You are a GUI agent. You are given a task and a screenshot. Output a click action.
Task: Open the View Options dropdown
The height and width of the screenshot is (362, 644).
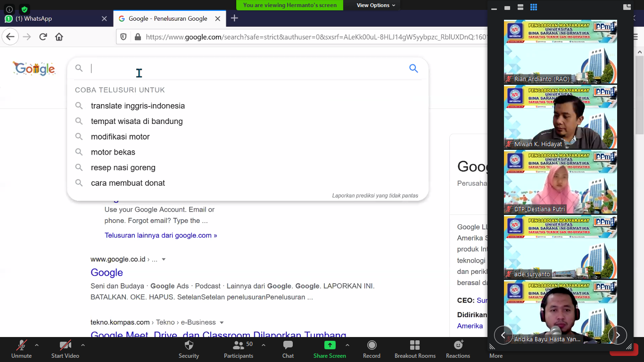(376, 5)
